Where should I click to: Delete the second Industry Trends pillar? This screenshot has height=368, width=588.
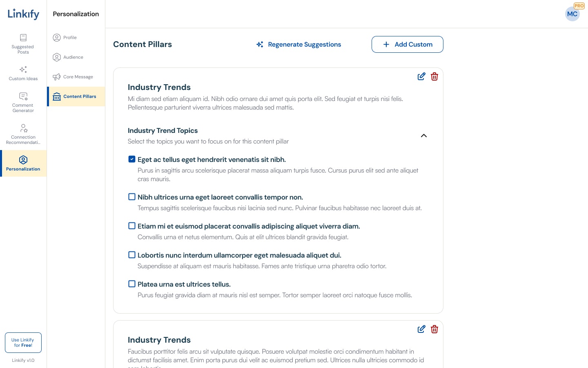click(x=434, y=329)
